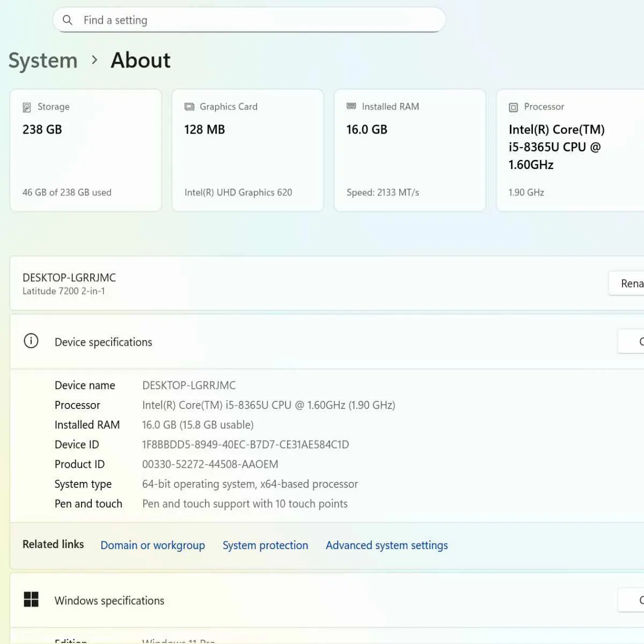Open Domain or workgroup link

[x=153, y=545]
